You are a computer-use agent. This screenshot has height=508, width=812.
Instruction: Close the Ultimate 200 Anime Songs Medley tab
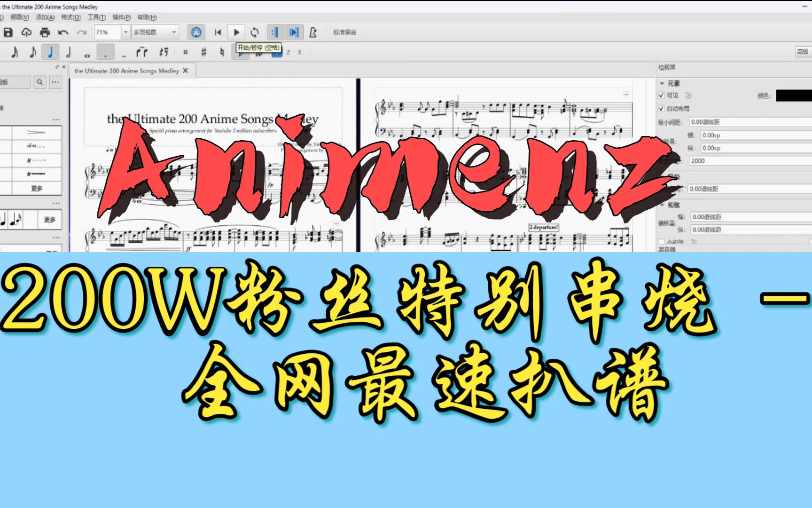coord(186,71)
